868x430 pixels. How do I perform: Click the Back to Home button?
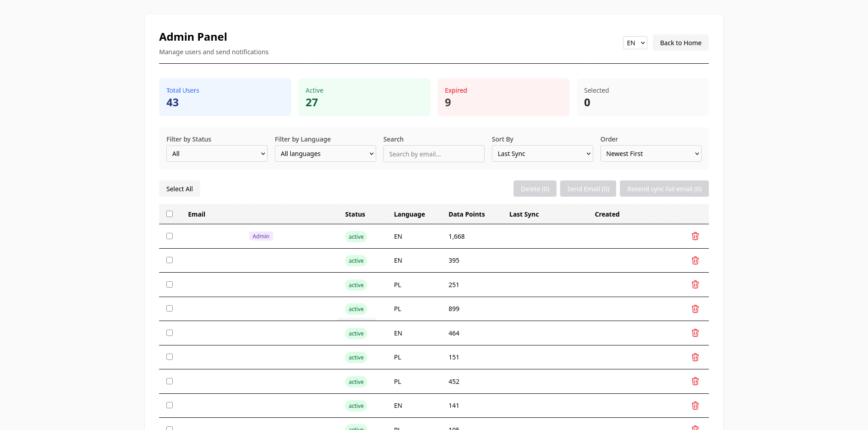680,43
